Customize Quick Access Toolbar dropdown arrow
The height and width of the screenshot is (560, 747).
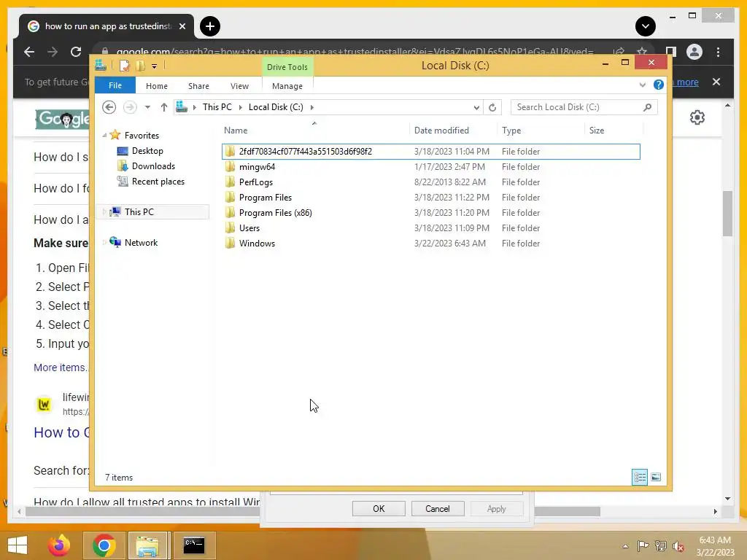(x=155, y=66)
